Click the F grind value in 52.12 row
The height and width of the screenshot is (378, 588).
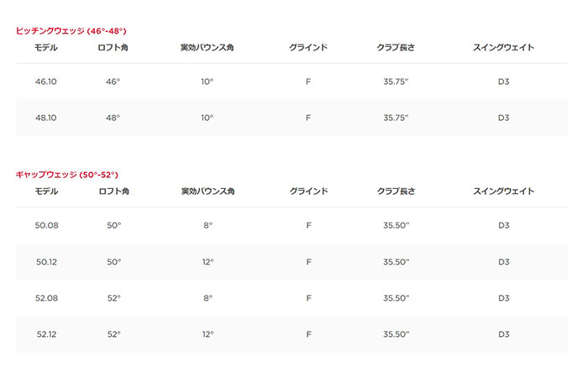(x=308, y=334)
